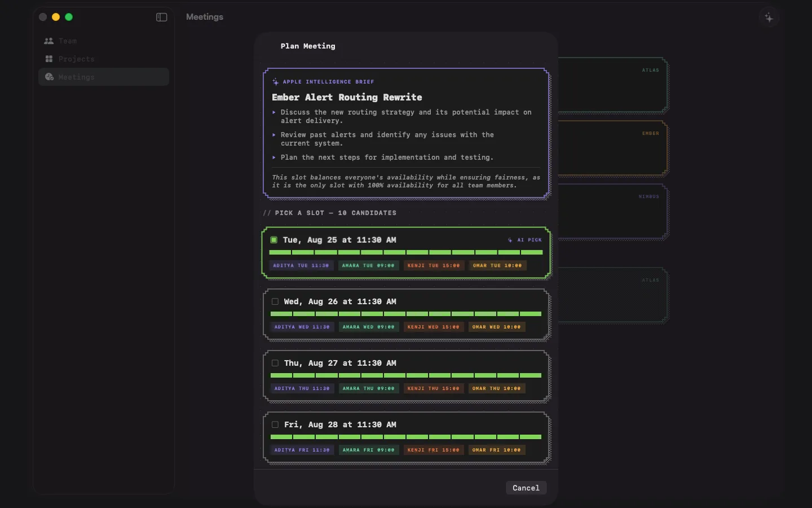Click the EMBER meeting card in background

click(613, 148)
